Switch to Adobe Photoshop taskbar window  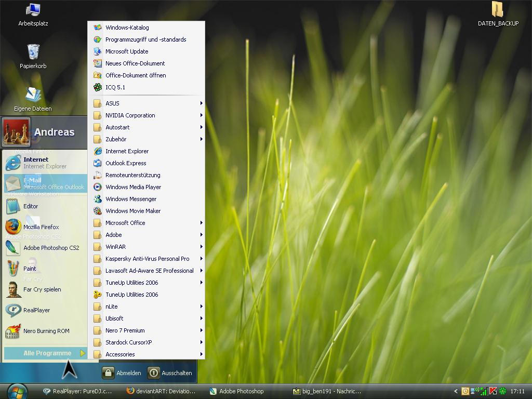pos(237,391)
